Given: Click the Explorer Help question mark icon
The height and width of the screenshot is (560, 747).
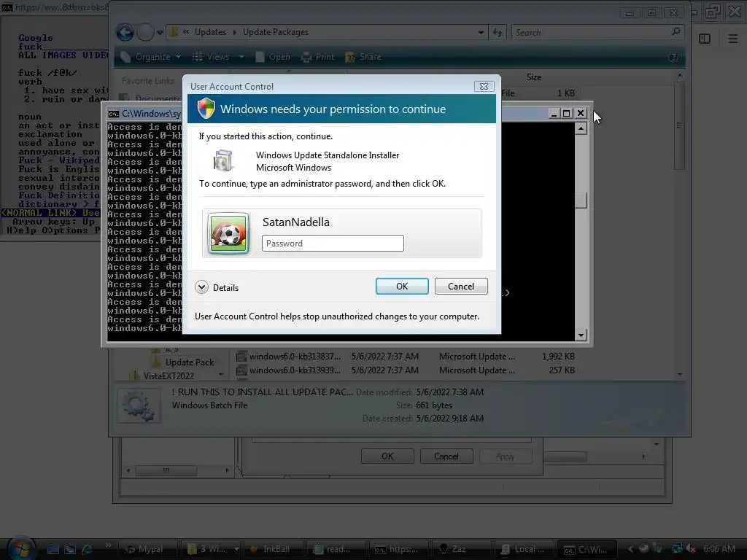Looking at the screenshot, I should 673,57.
